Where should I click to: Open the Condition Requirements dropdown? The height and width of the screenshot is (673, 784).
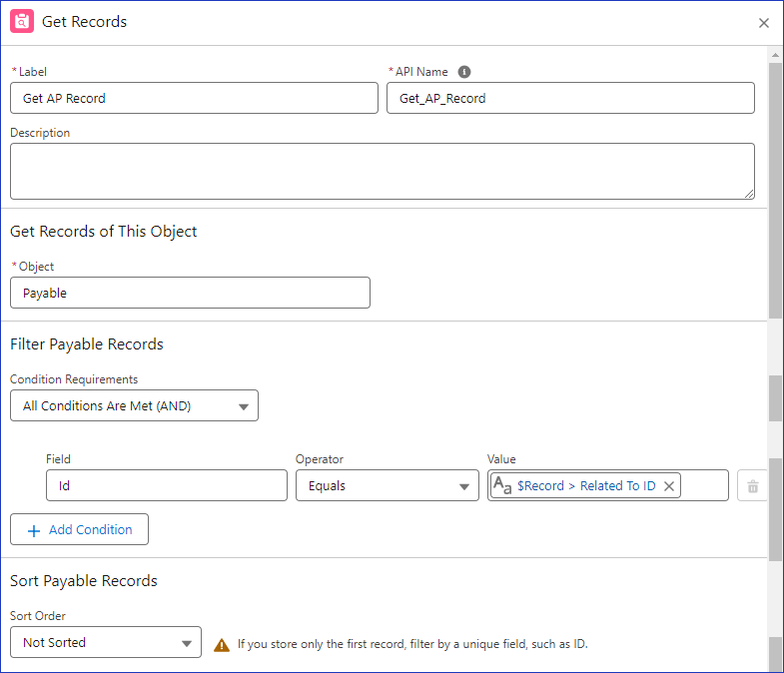tap(134, 405)
